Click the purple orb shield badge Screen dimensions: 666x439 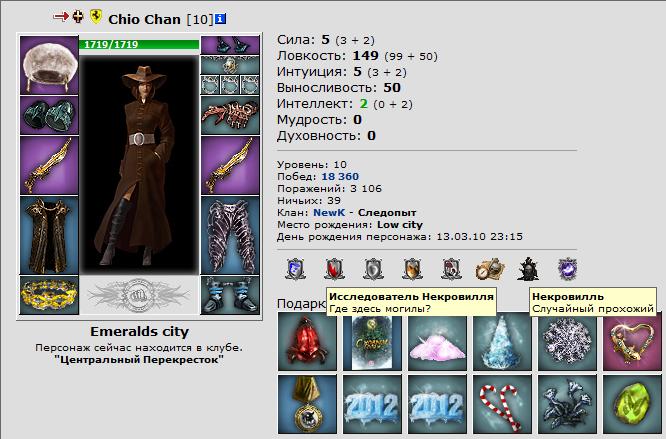(567, 269)
